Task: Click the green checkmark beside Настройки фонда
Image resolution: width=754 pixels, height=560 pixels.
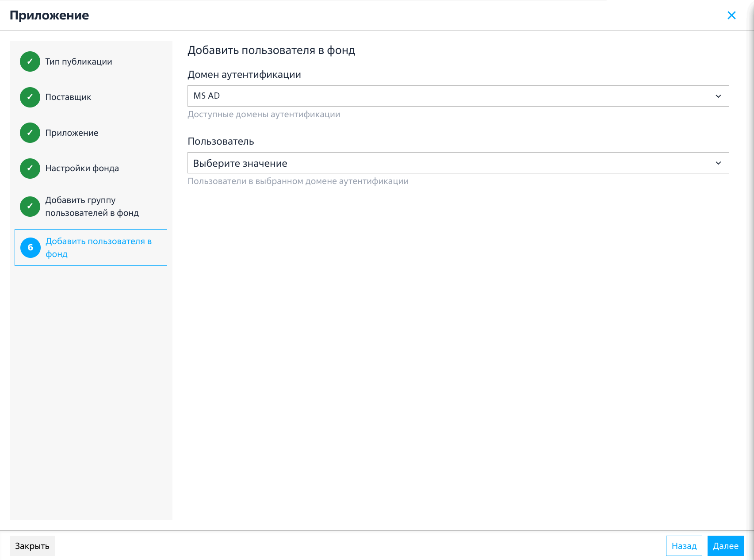Action: (x=30, y=168)
